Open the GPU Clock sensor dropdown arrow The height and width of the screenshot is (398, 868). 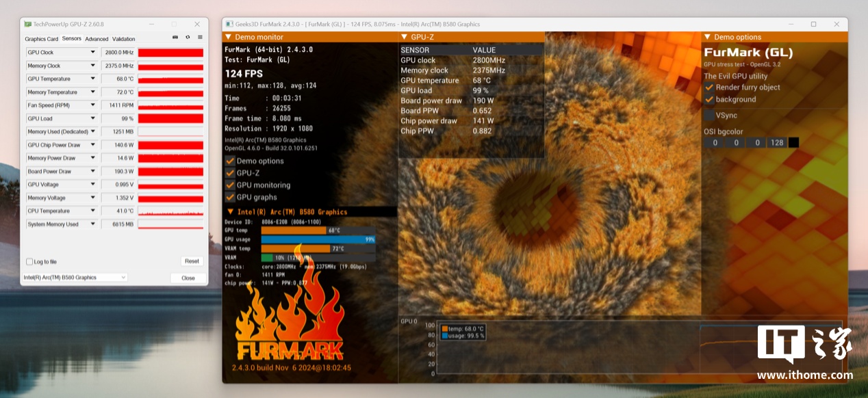click(x=93, y=53)
